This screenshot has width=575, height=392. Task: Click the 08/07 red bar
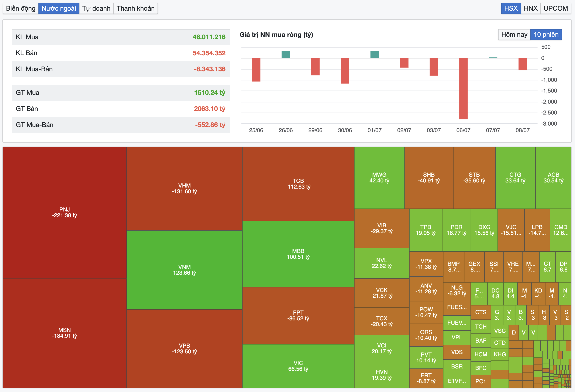[x=523, y=64]
